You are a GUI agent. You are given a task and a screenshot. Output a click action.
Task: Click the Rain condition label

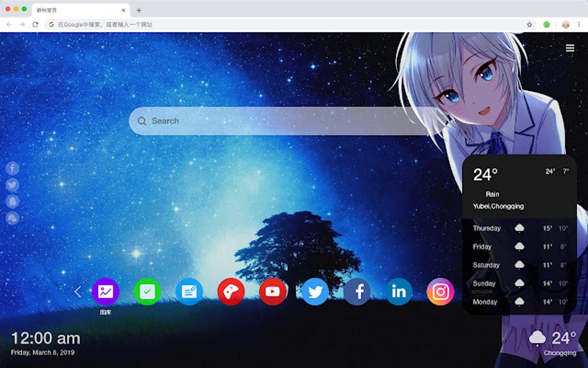pos(492,194)
